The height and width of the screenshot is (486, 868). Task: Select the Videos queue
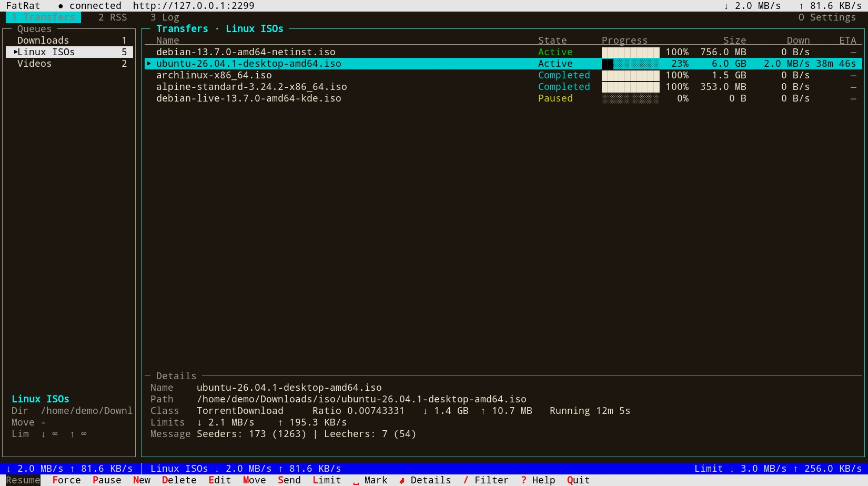click(x=69, y=64)
